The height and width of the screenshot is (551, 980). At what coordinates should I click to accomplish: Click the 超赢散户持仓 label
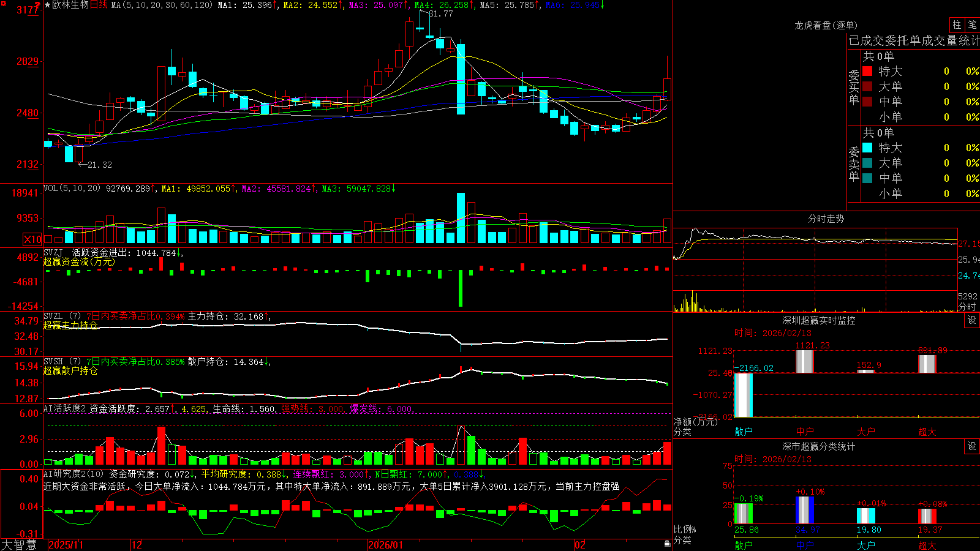(x=70, y=370)
